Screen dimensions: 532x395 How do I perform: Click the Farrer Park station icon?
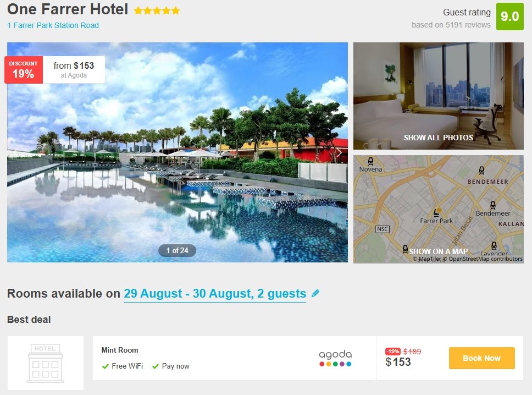tap(436, 213)
